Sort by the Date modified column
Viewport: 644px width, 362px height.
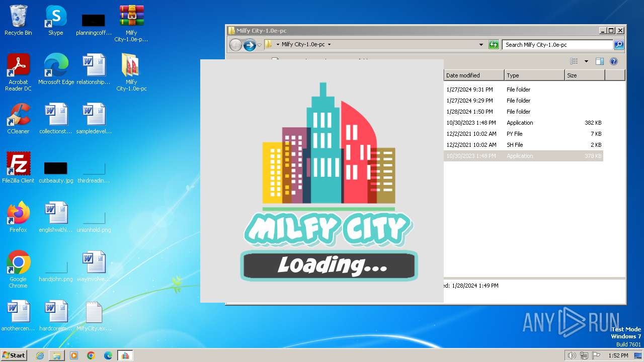[x=474, y=75]
